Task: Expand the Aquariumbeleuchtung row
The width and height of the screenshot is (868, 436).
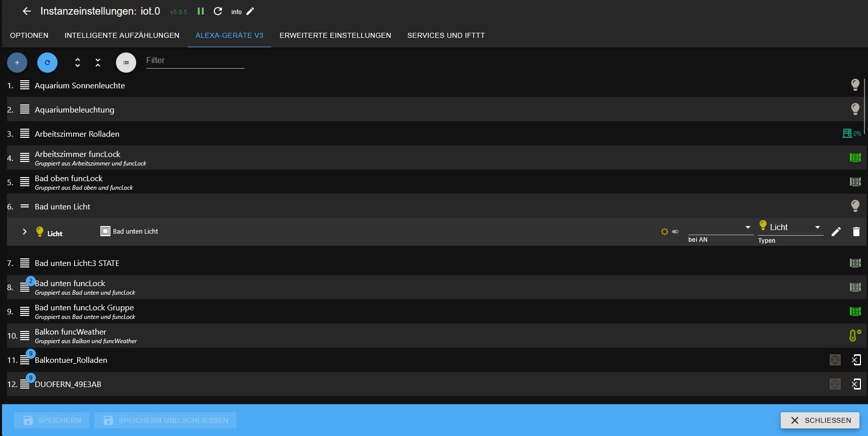Action: [25, 109]
